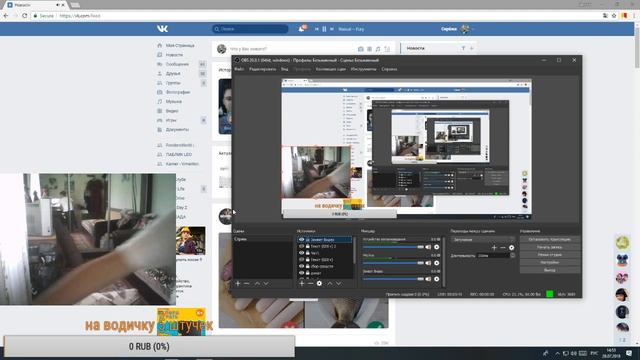
Task: Open VK notifications bell
Action: (x=301, y=29)
